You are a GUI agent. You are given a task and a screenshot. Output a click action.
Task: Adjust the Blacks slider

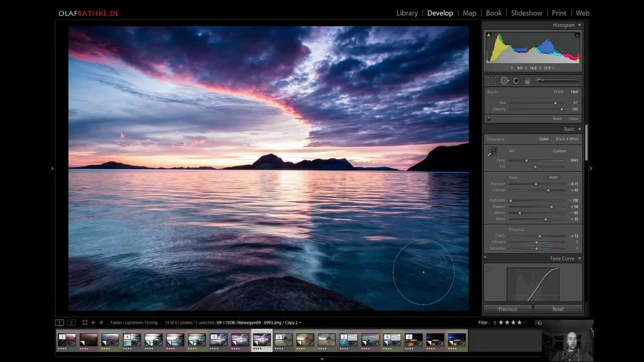[536, 219]
